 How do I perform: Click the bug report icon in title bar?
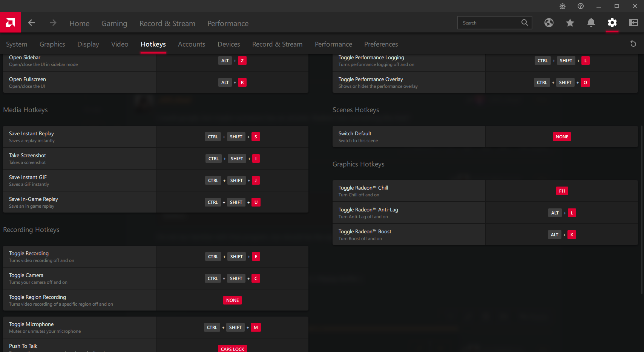(x=563, y=6)
